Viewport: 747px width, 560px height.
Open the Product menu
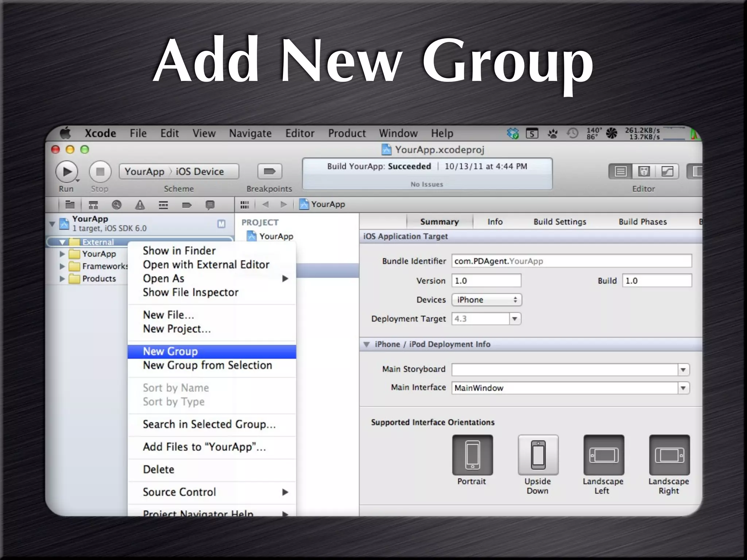click(347, 133)
